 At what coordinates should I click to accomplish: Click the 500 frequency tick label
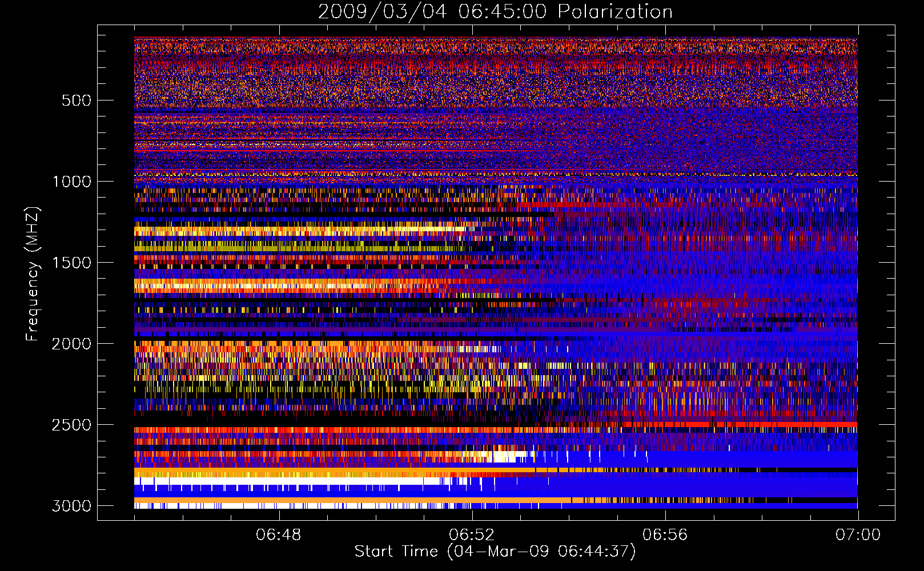76,100
